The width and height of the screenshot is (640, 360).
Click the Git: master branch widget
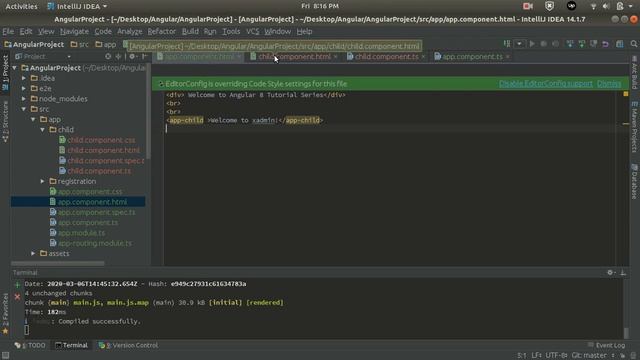click(593, 356)
